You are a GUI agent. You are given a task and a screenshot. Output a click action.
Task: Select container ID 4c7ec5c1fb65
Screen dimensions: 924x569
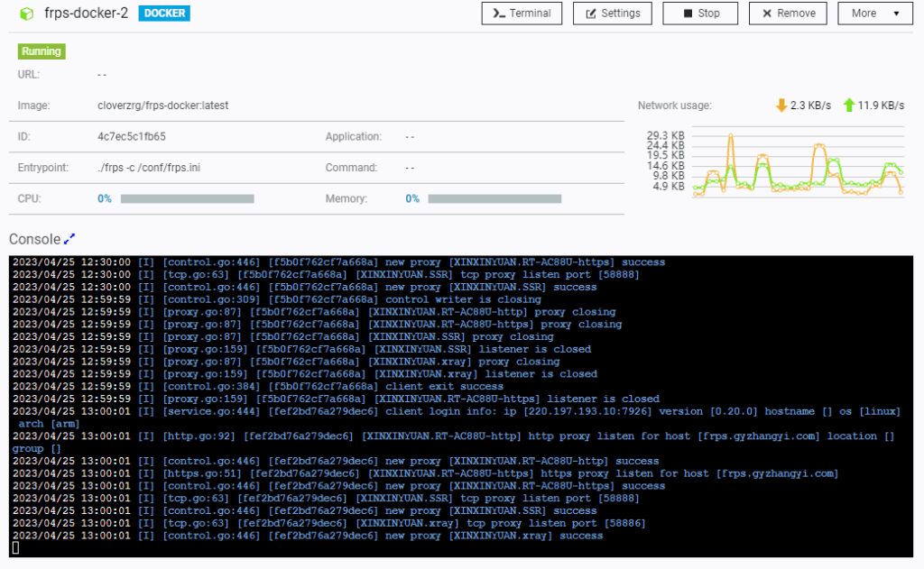click(132, 137)
